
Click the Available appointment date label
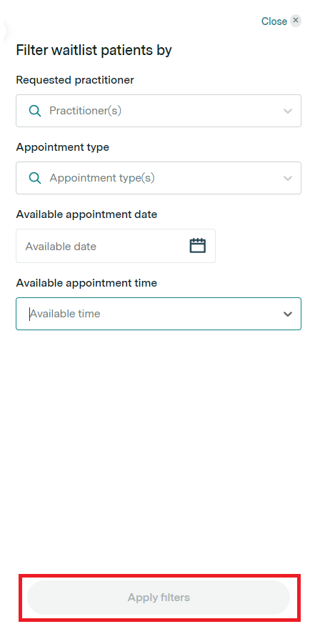point(86,214)
